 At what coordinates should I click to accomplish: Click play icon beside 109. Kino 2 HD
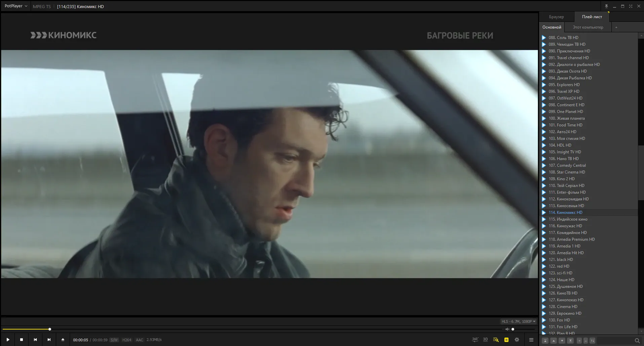544,179
